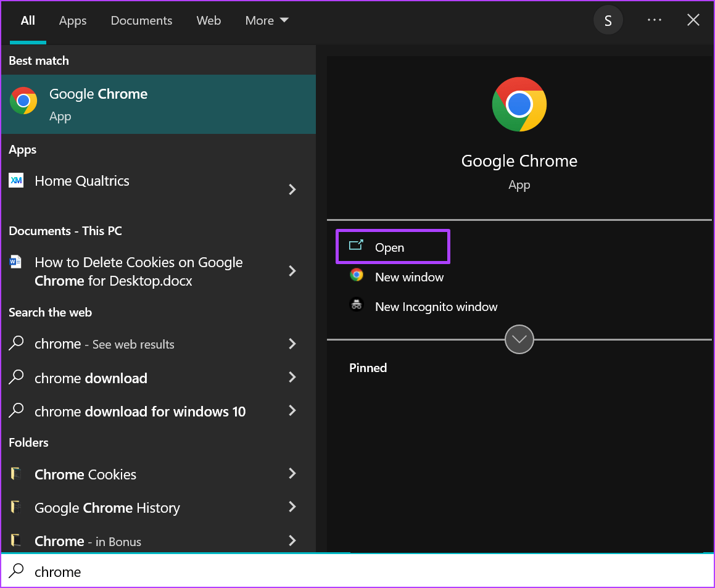Image resolution: width=715 pixels, height=588 pixels.
Task: Click the user account avatar circle
Action: tap(608, 20)
